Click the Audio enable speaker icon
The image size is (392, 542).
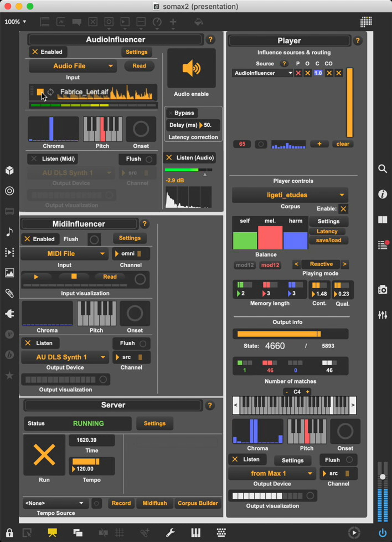[191, 68]
